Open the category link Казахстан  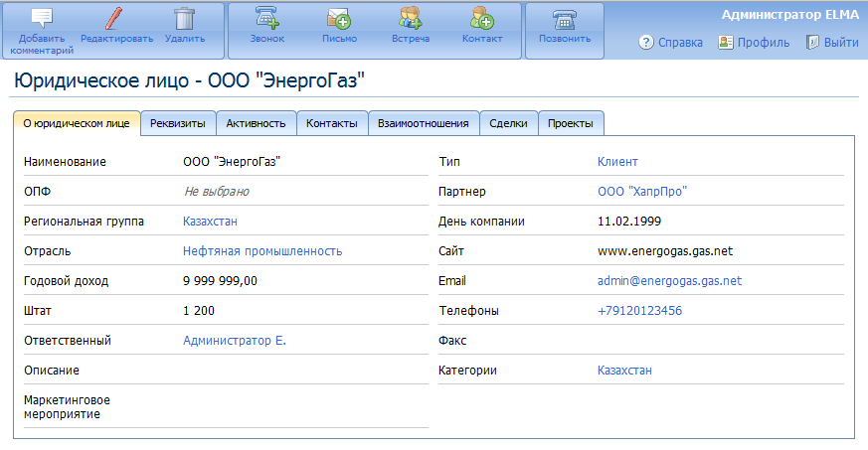pos(624,371)
